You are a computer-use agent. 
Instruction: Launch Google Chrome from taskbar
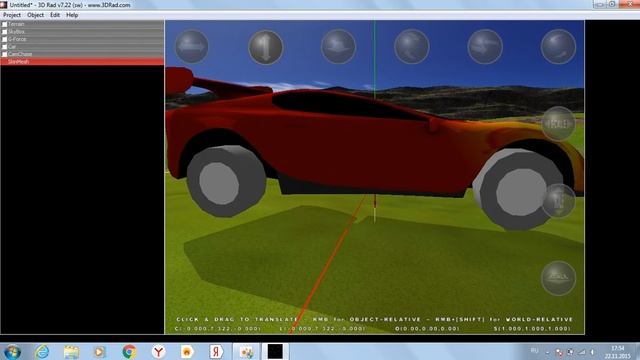129,351
